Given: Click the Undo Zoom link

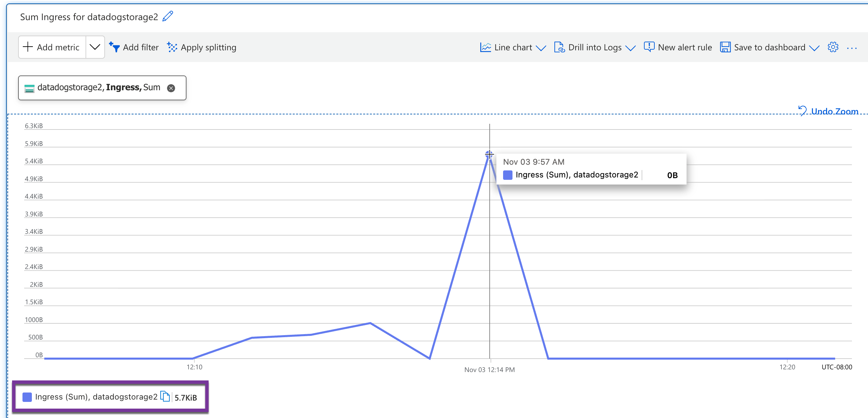Looking at the screenshot, I should pos(834,111).
